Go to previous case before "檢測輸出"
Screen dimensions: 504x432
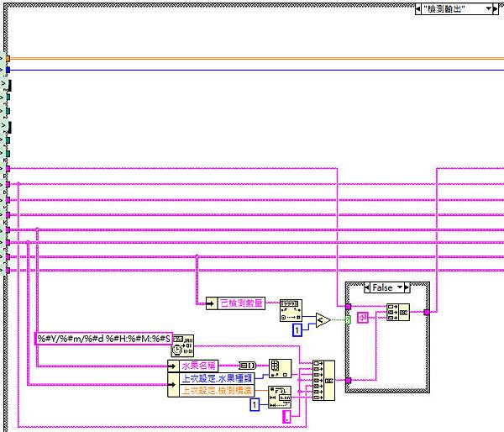pyautogui.click(x=417, y=9)
